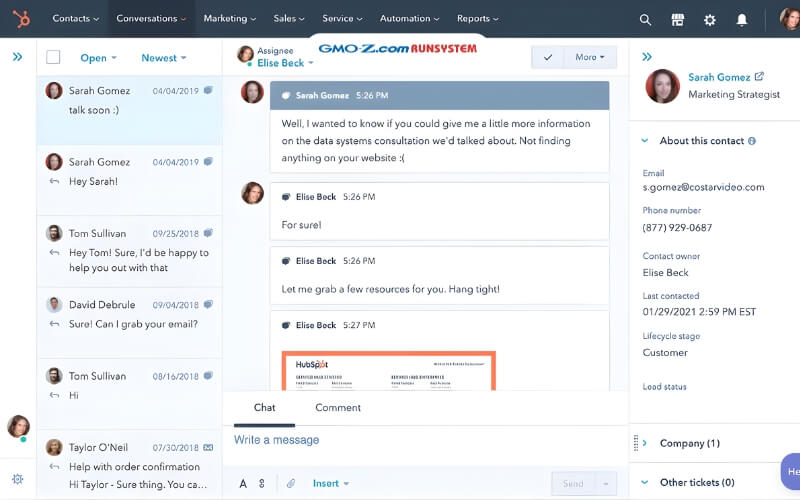
Task: Open Sarah Gomez contact name link
Action: pyautogui.click(x=719, y=77)
